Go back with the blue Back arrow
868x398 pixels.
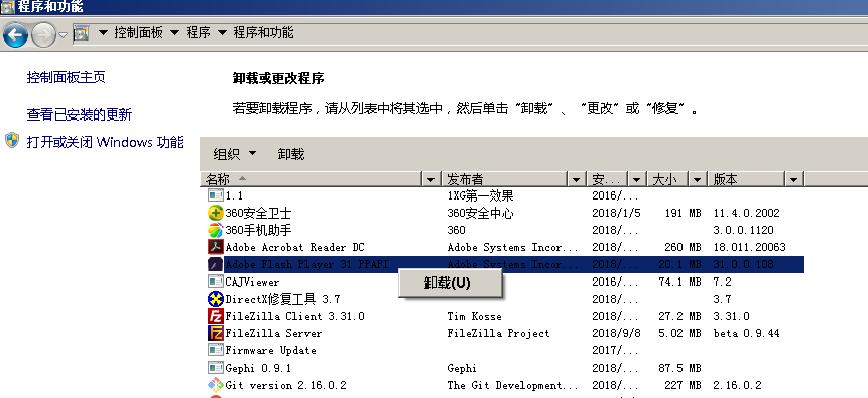[15, 35]
